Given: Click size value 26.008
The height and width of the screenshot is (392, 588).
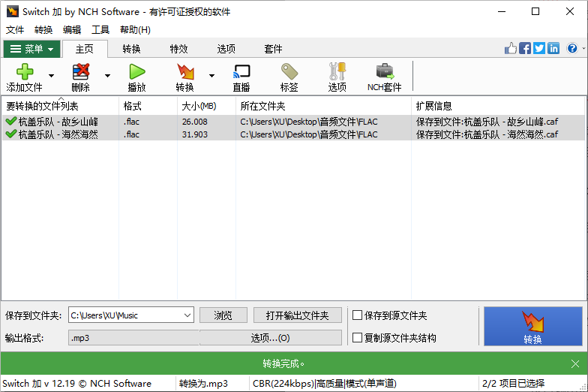Looking at the screenshot, I should coord(195,122).
